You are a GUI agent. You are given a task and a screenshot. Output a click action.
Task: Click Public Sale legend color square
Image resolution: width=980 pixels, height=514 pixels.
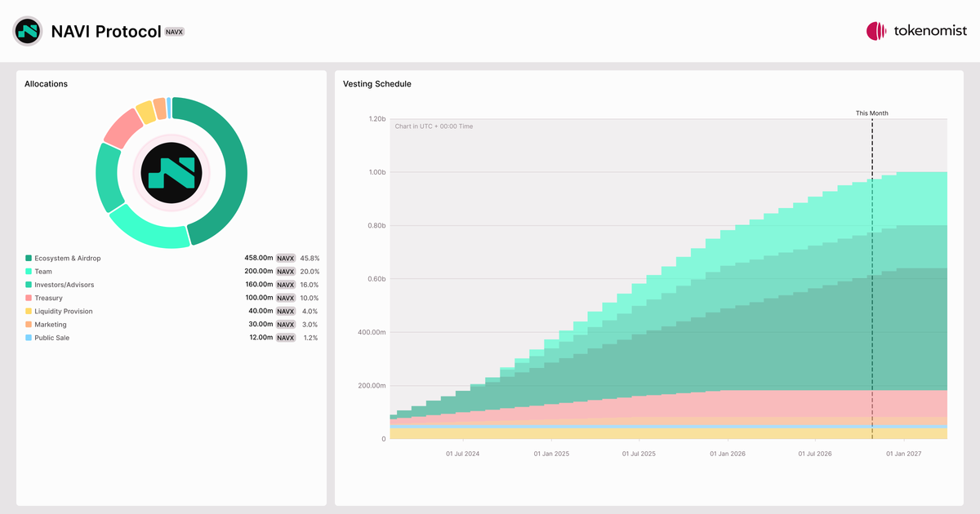[29, 338]
